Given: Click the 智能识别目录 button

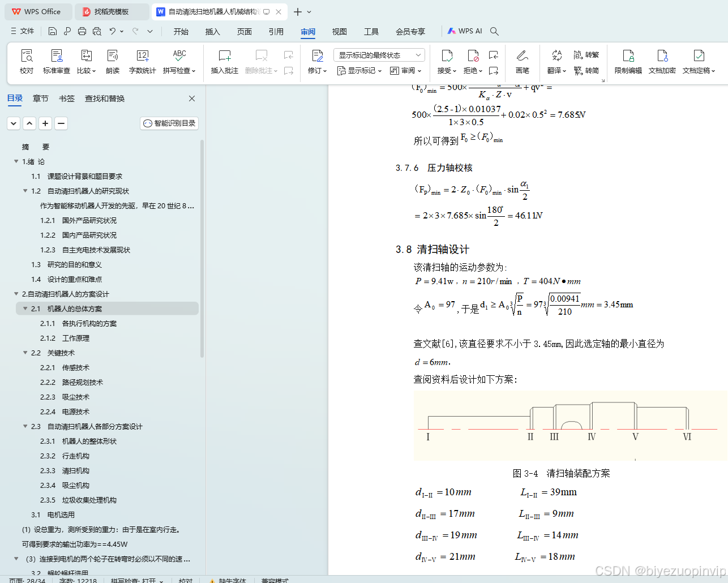Looking at the screenshot, I should [169, 123].
